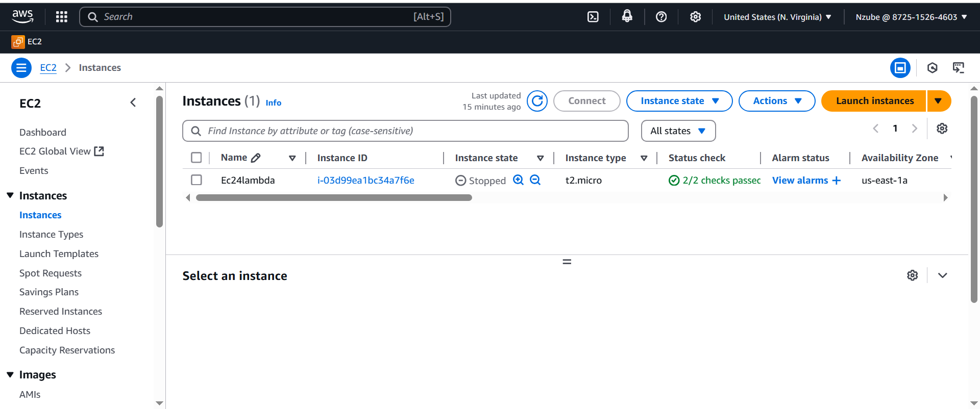Check the Ec24lambda instance checkbox
This screenshot has width=980, height=409.
tap(197, 180)
